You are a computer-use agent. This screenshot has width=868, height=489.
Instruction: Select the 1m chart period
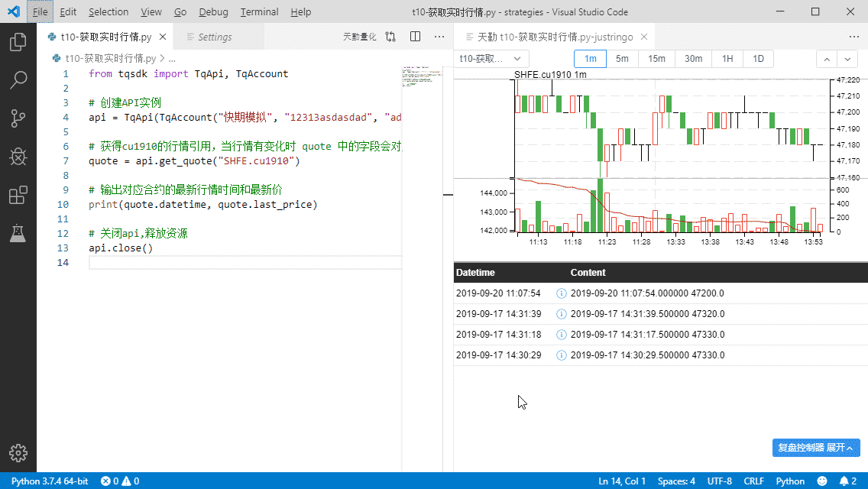click(590, 59)
